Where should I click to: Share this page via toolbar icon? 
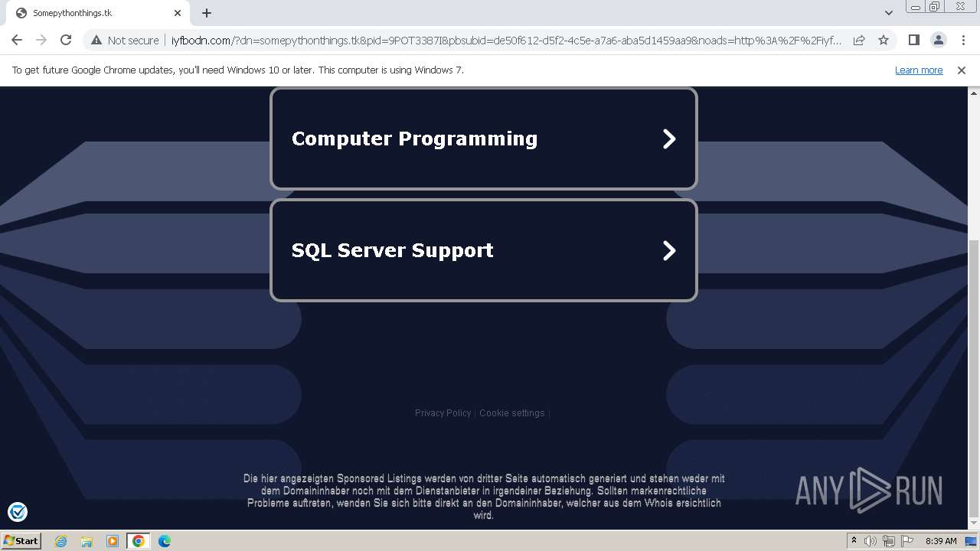coord(859,40)
